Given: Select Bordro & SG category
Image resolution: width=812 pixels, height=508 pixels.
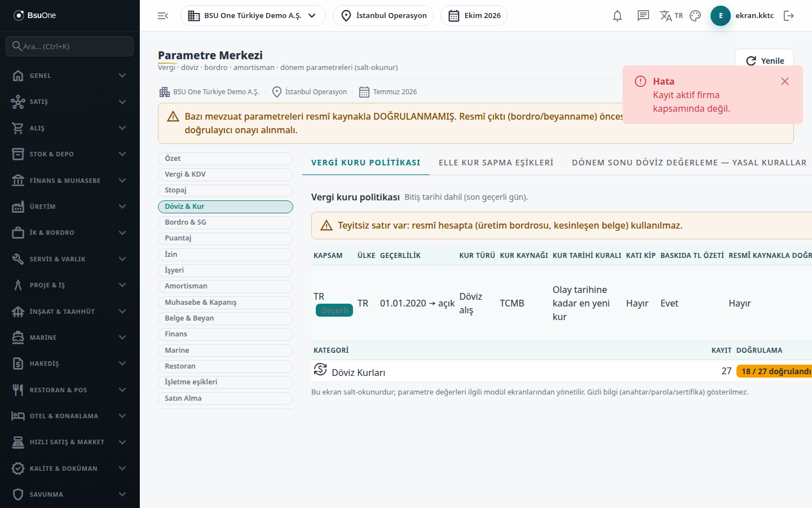Looking at the screenshot, I should [226, 222].
